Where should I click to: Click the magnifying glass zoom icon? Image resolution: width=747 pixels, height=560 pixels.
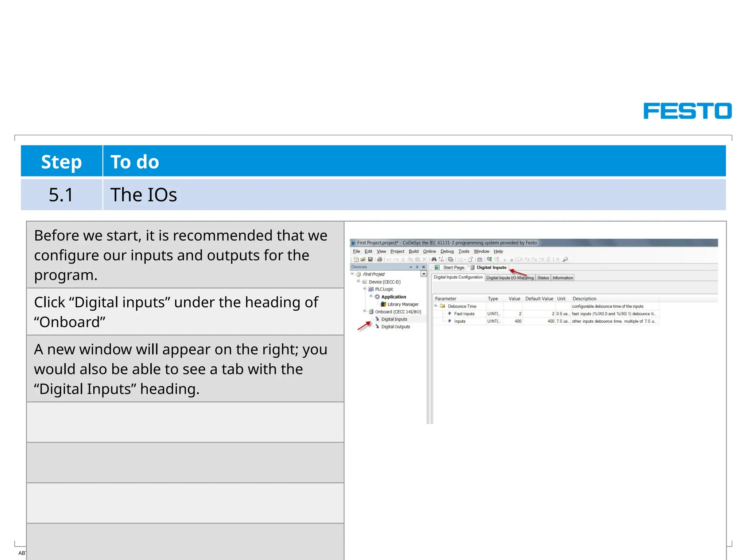pyautogui.click(x=565, y=259)
